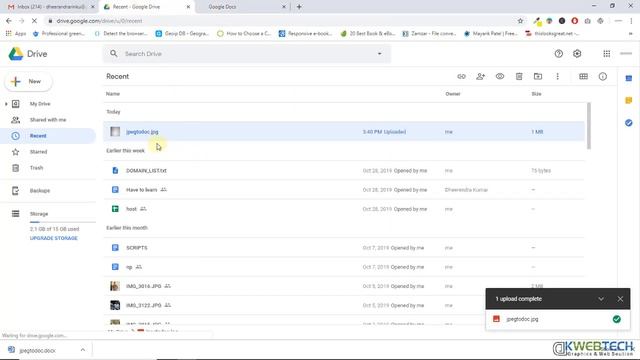Open the search options dropdown arrow
The width and height of the screenshot is (640, 360).
[379, 54]
